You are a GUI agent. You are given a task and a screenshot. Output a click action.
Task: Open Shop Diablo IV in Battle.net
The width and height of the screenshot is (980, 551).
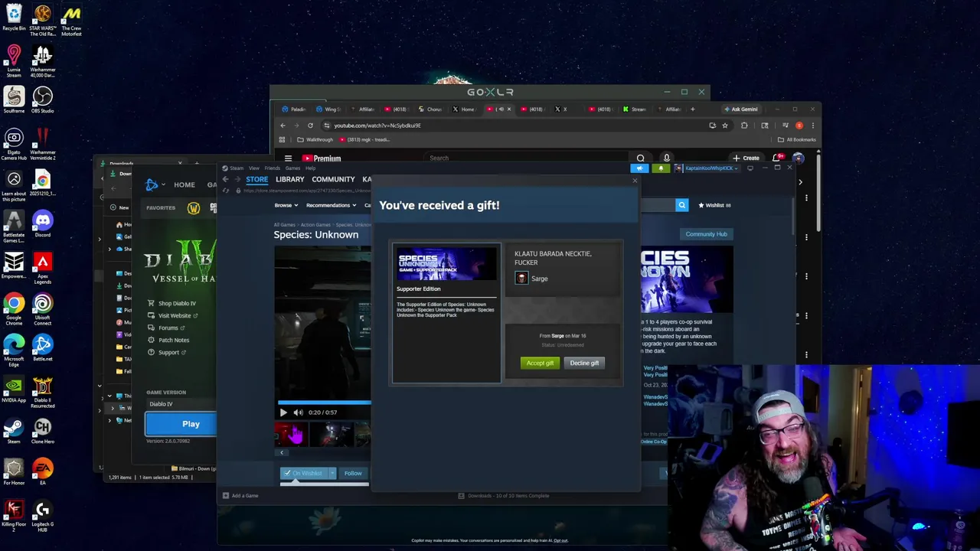point(172,303)
